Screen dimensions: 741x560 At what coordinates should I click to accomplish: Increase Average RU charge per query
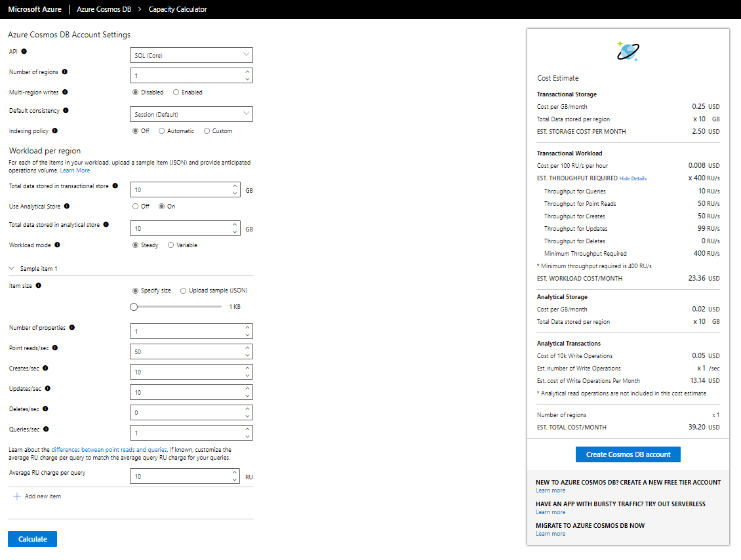(x=235, y=473)
